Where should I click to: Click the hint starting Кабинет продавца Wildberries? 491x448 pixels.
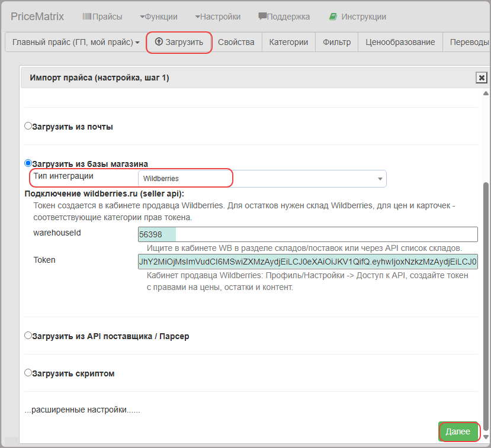(307, 281)
